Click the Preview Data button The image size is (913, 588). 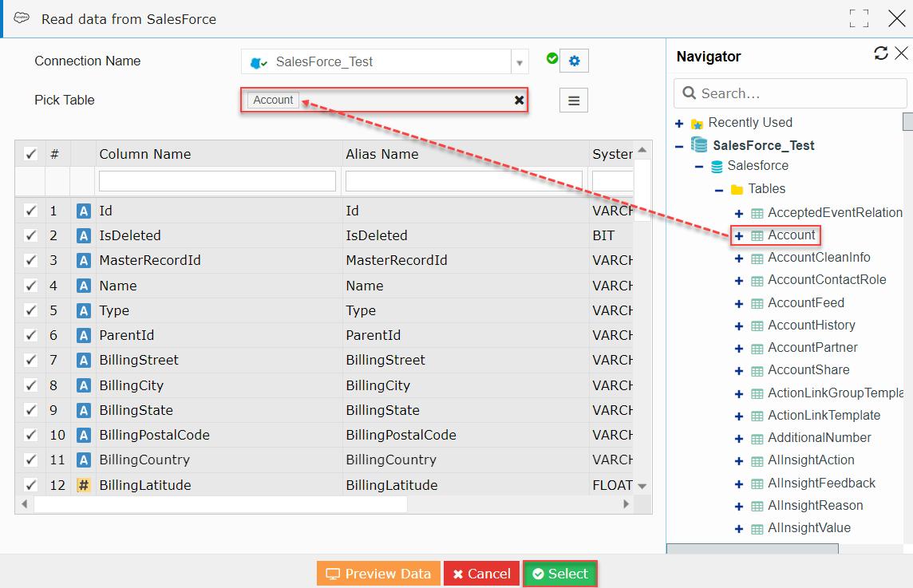[x=379, y=574]
